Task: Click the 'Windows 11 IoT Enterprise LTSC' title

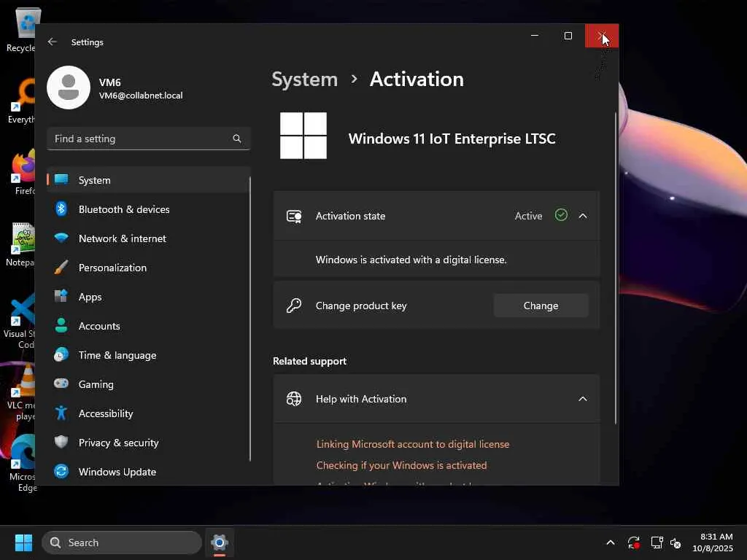Action: coord(452,139)
